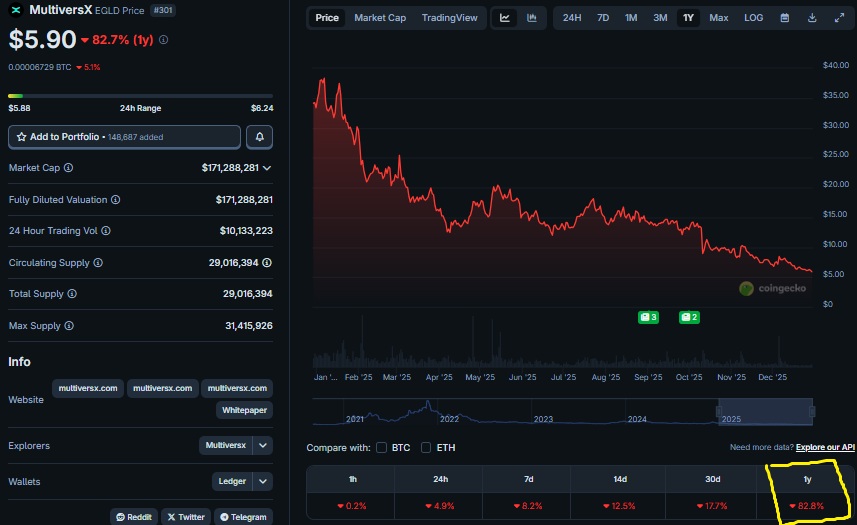This screenshot has width=857, height=525.
Task: Click the 7d change value 8.2%
Action: (528, 506)
